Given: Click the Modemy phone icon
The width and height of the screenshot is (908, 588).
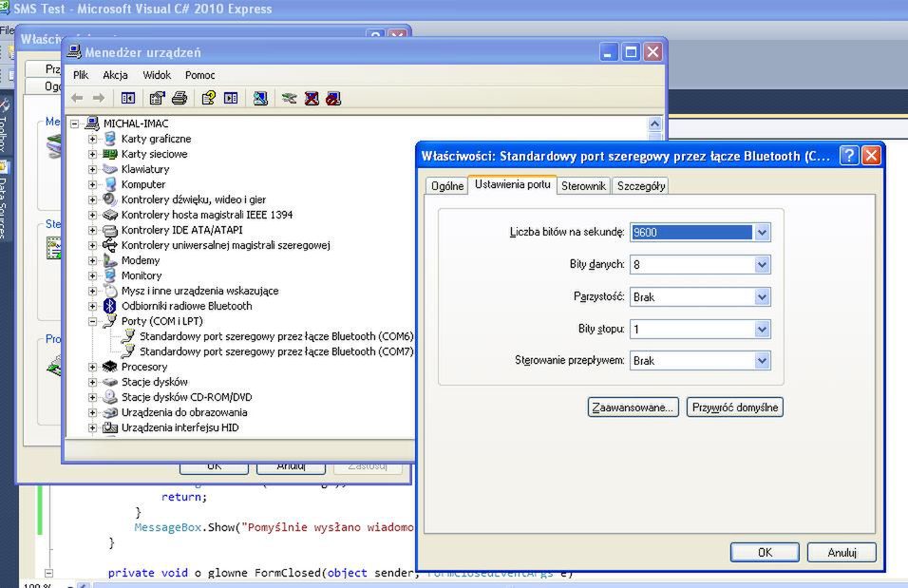Looking at the screenshot, I should click(x=110, y=260).
